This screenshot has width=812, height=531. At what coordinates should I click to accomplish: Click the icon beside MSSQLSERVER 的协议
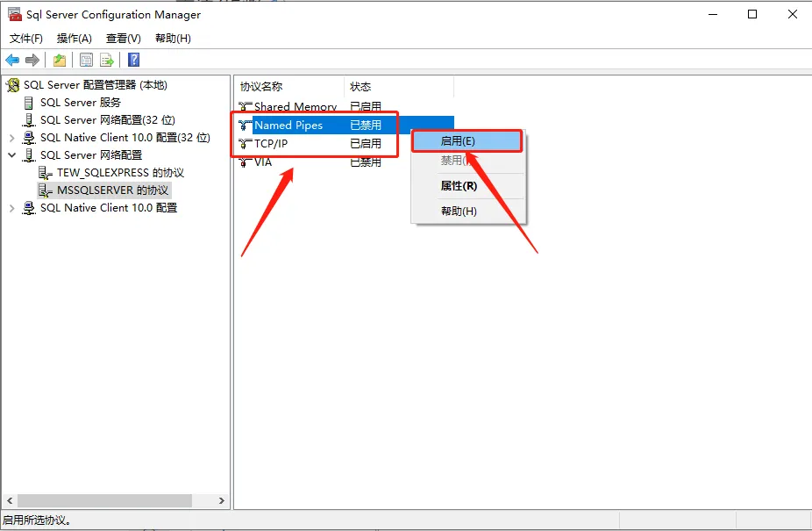tap(46, 190)
